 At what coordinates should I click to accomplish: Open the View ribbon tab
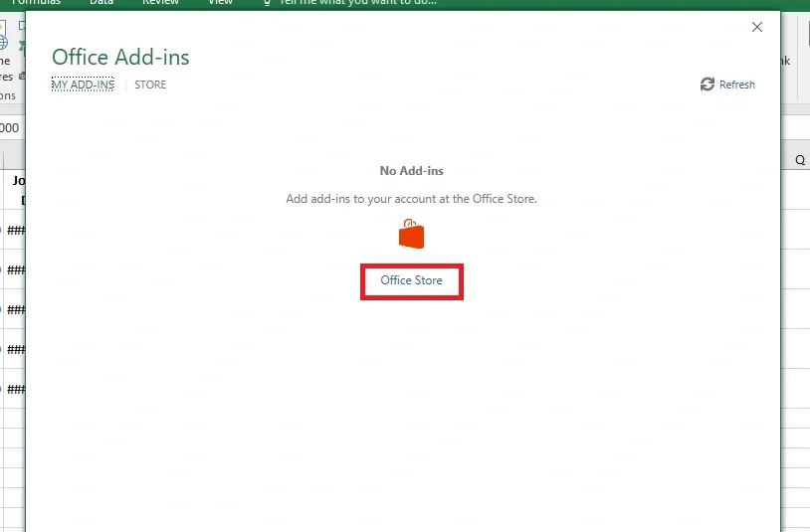tap(221, 3)
